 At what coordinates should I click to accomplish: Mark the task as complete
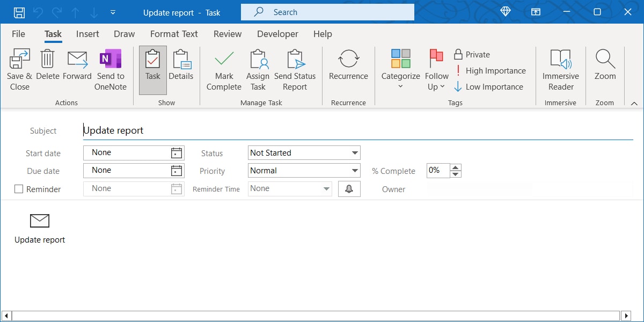pyautogui.click(x=224, y=70)
